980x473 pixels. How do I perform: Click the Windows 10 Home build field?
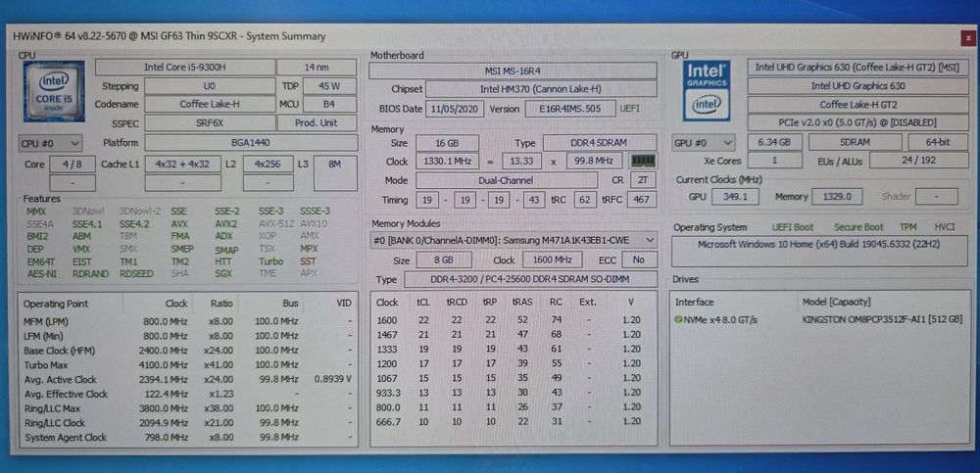[x=820, y=251]
